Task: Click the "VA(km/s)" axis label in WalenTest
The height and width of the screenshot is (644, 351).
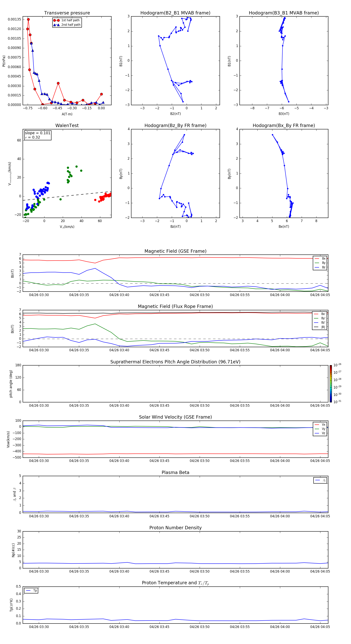Action: coord(67,227)
